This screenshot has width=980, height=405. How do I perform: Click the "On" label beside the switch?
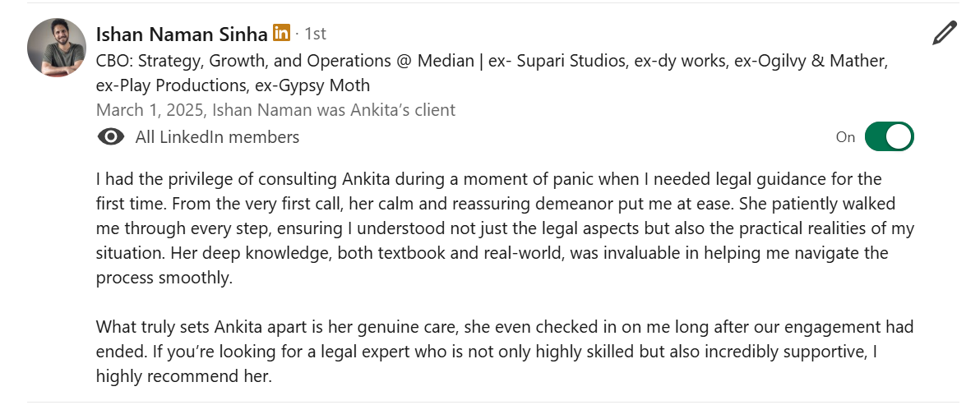click(845, 137)
